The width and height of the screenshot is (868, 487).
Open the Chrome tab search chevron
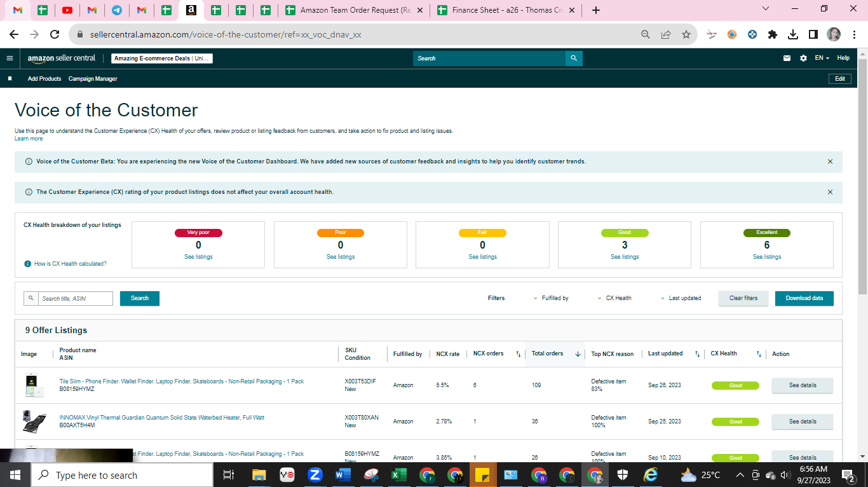765,9
